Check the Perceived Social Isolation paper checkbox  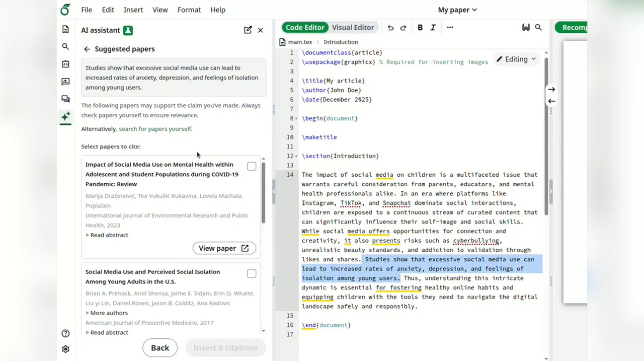251,273
